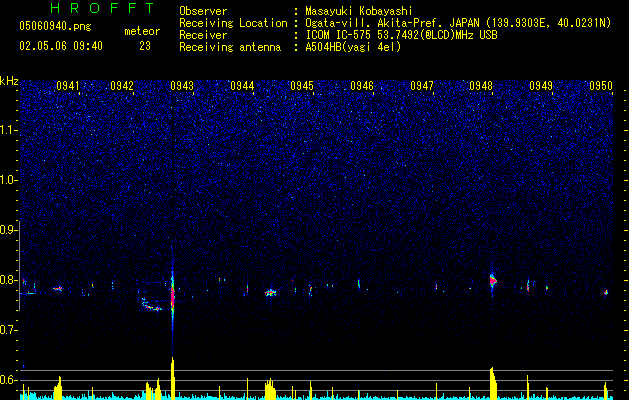Select the file name 05060940.png
The width and height of the screenshot is (629, 400).
tap(55, 26)
